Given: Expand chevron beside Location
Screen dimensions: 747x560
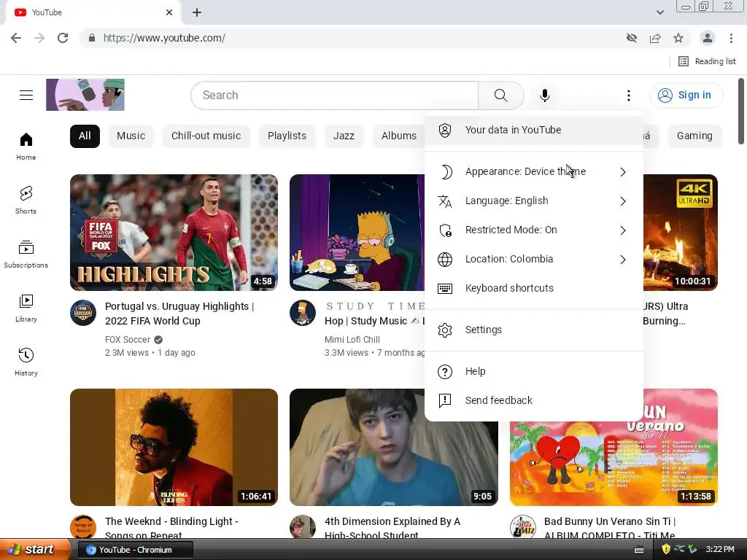Looking at the screenshot, I should (x=623, y=260).
